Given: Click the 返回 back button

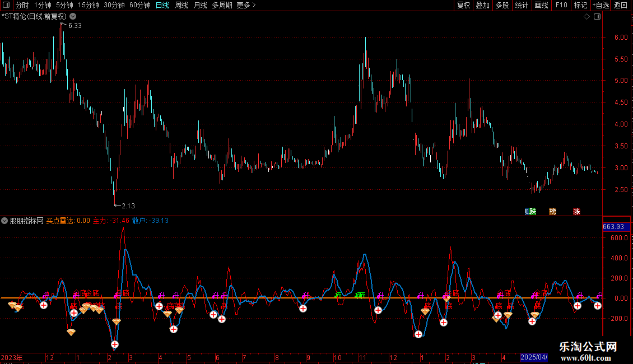Looking at the screenshot, I should tap(621, 5).
